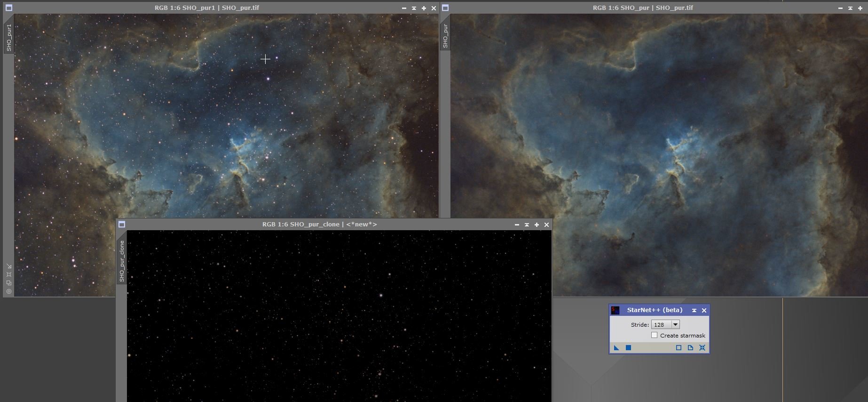Viewport: 868px width, 402px height.
Task: Select the SHO_pur view identifier tab
Action: tap(445, 36)
